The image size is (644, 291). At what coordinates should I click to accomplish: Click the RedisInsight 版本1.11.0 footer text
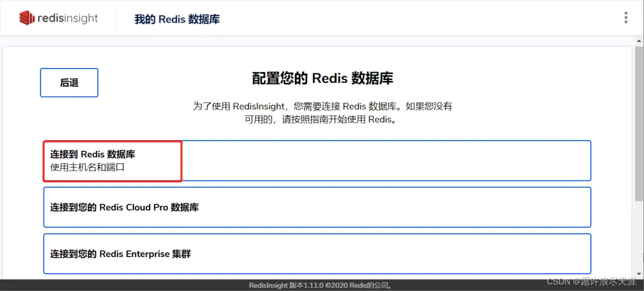320,285
